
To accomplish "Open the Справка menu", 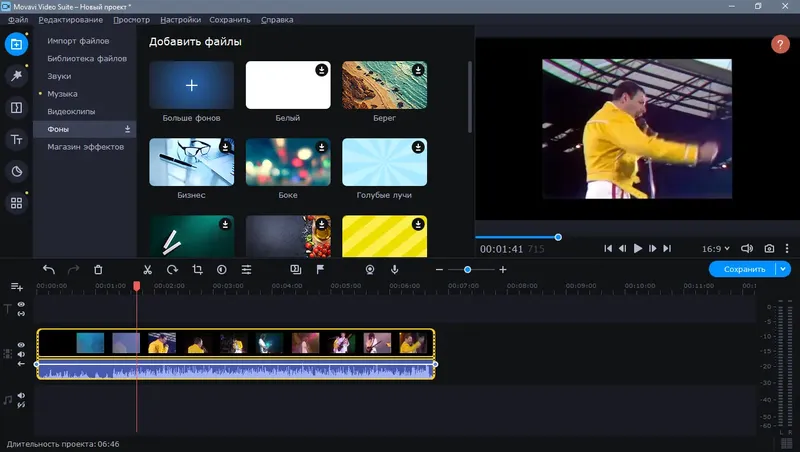I will click(277, 19).
